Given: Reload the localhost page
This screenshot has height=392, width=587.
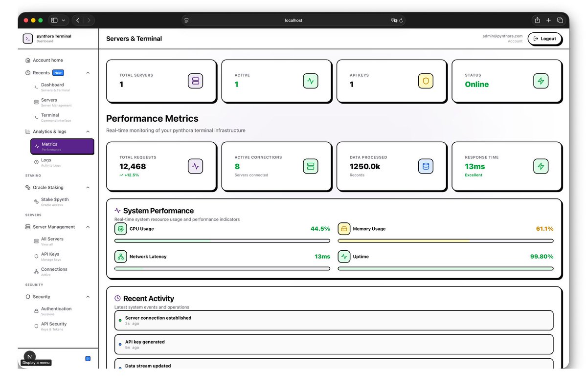Looking at the screenshot, I should point(401,21).
